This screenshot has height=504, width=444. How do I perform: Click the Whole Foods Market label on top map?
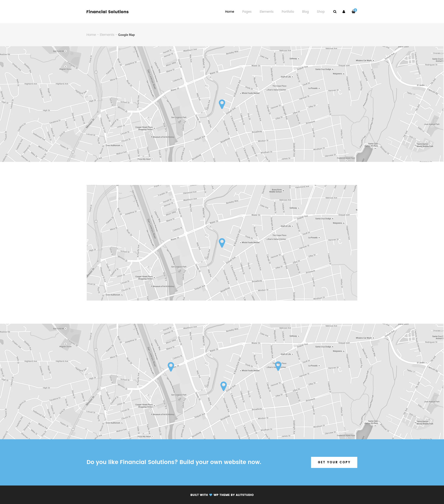pos(250,93)
